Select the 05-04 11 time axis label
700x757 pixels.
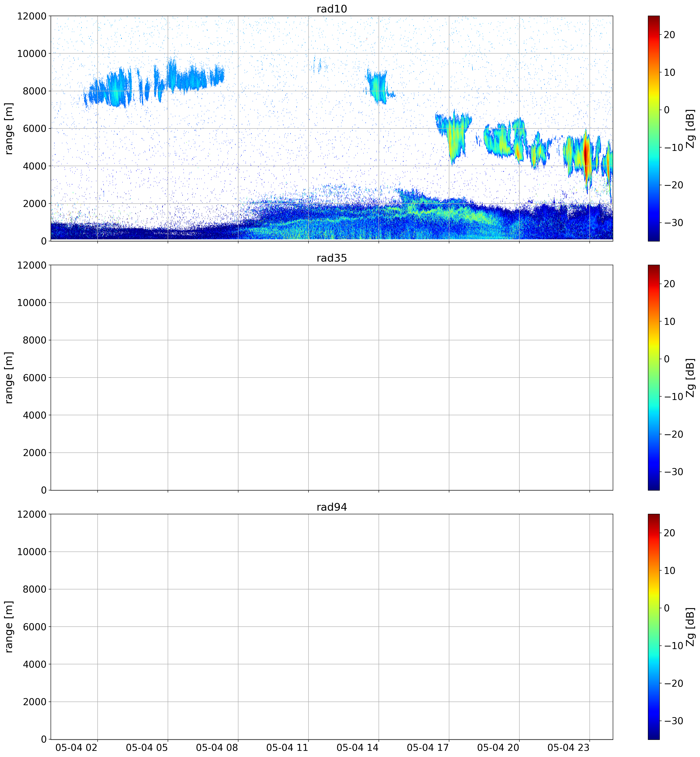(287, 747)
